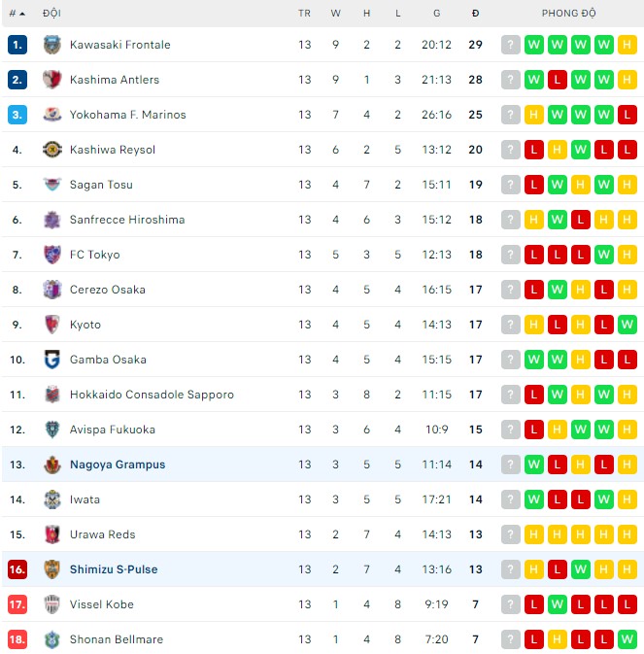Image resolution: width=644 pixels, height=654 pixels.
Task: Click Shonan Bellmare's last green W result
Action: [x=627, y=639]
